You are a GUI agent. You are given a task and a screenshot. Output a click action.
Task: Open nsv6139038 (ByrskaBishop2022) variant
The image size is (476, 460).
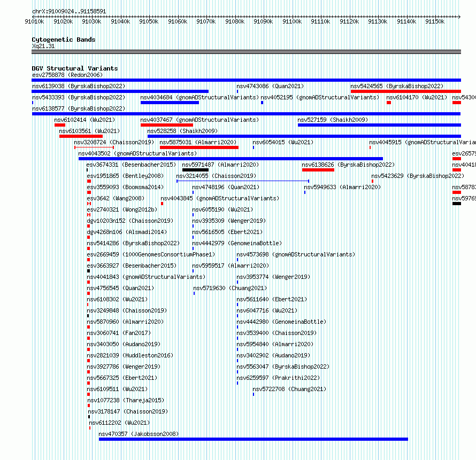pyautogui.click(x=79, y=86)
